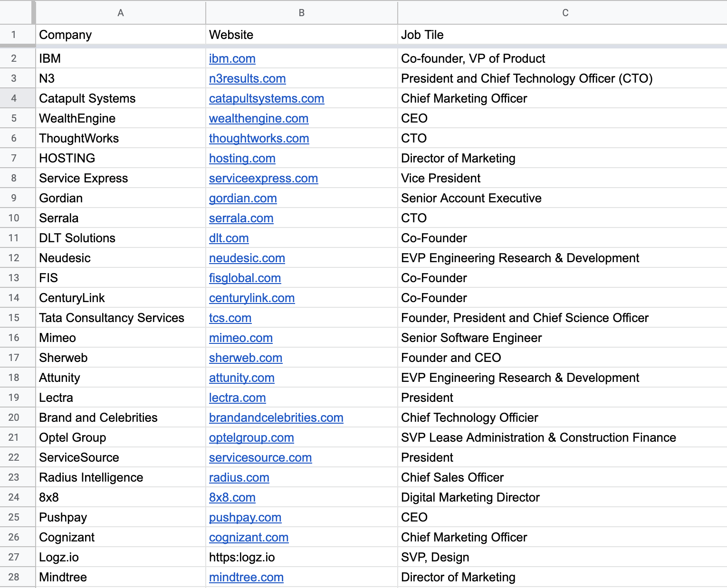Select the 'Senior Software Engineer' cell
Viewport: 727px width, 588px height.
563,338
